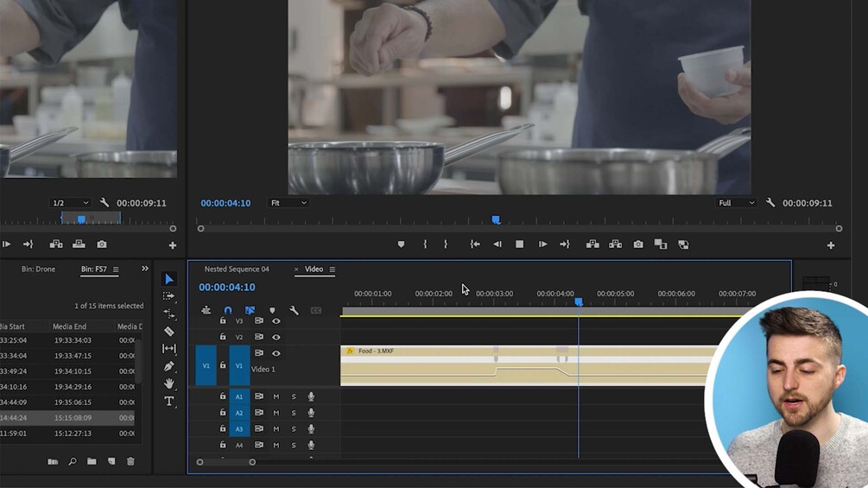The image size is (868, 488).
Task: Open Full playback resolution dropdown
Action: tap(736, 203)
